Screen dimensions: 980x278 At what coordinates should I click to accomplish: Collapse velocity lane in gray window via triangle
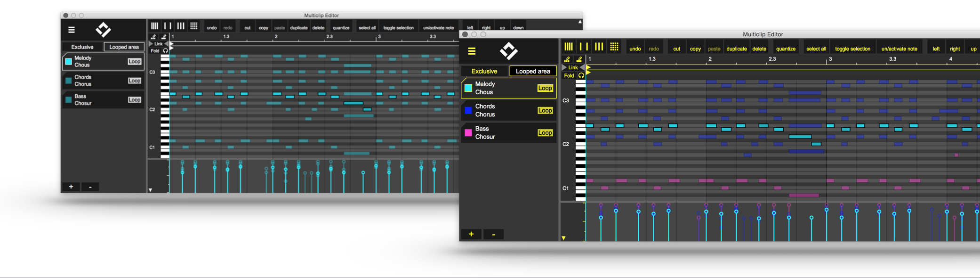pos(151,190)
